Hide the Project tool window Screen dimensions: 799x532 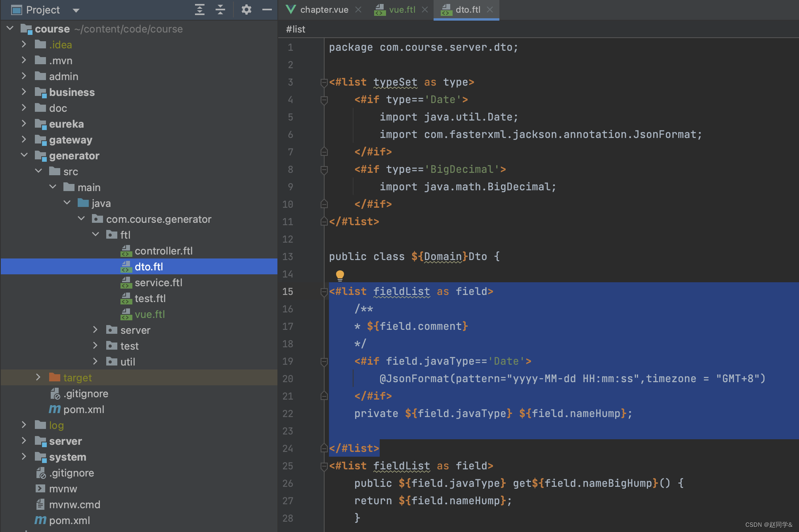coord(267,10)
